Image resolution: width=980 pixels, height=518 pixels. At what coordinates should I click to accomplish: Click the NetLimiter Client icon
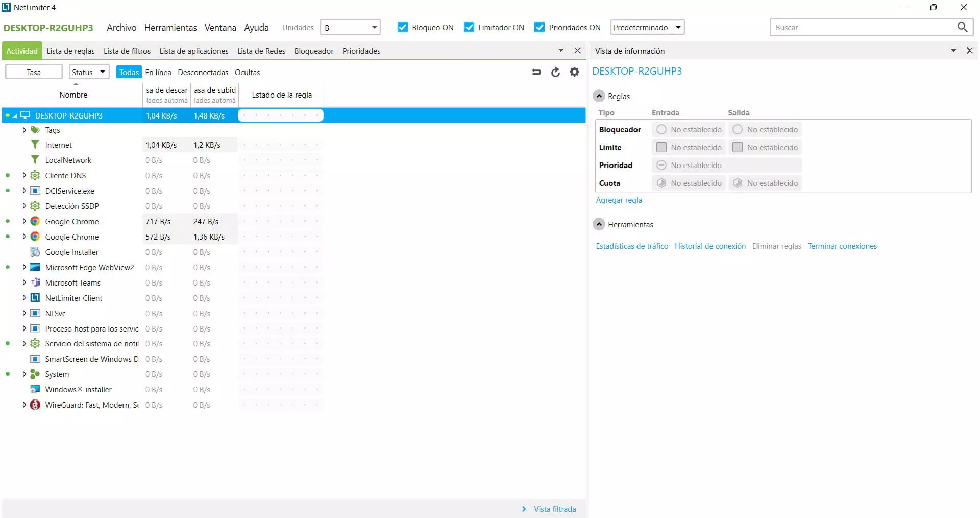click(35, 298)
